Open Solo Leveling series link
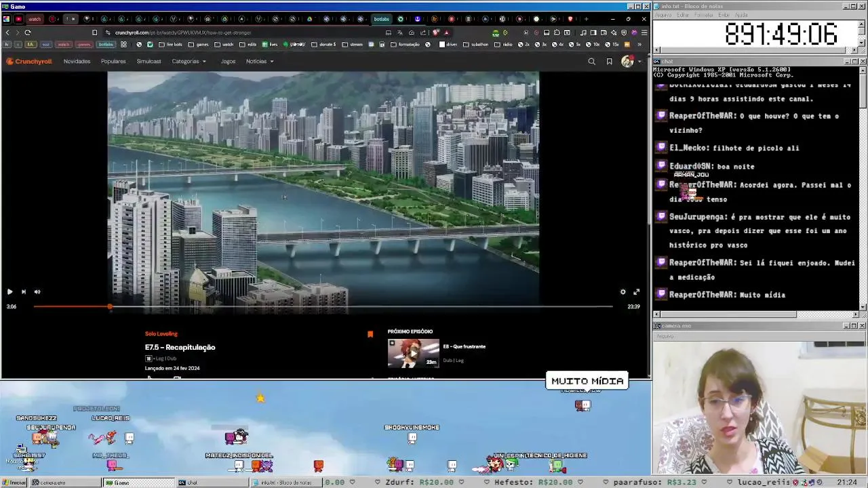 161,333
